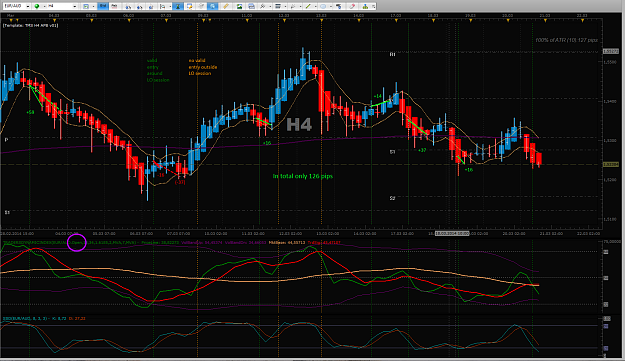This screenshot has height=361, width=625.
Task: Expand the flag marker dropdown arrow
Action: tap(170, 6)
